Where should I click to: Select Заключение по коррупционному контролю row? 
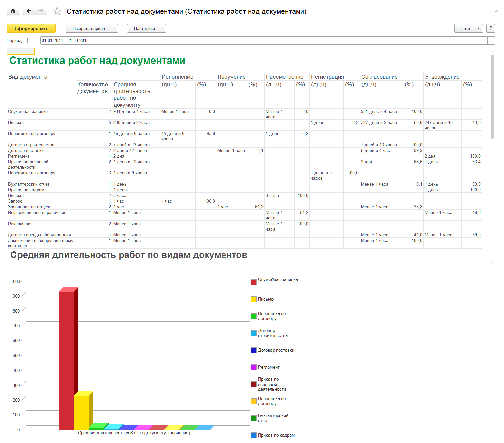(x=40, y=243)
